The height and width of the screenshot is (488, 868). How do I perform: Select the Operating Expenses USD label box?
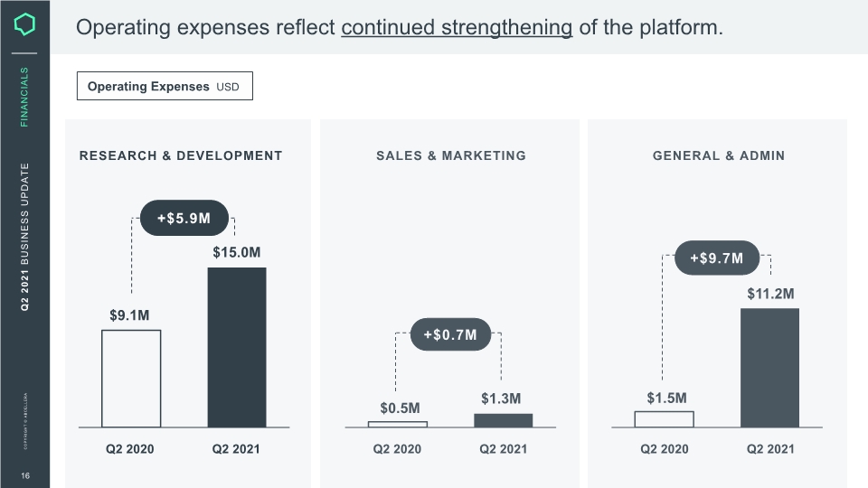tap(165, 86)
